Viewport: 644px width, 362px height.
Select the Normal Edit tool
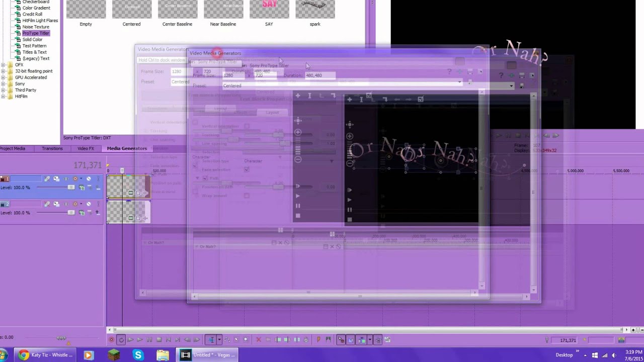point(211,340)
